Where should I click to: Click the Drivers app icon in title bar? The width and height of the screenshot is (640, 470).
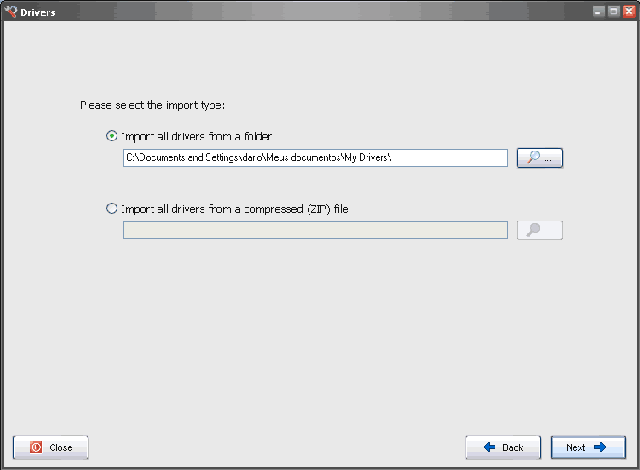11,11
